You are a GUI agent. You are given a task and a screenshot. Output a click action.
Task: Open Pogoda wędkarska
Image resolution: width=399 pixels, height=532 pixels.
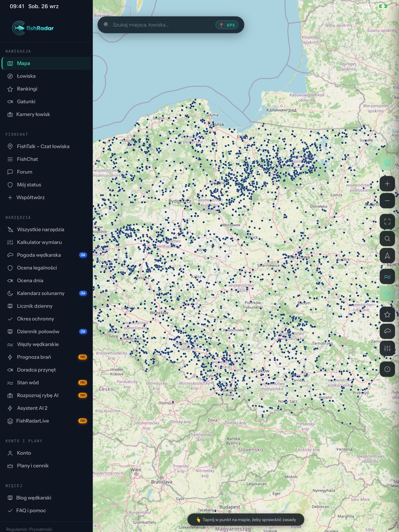click(46, 255)
